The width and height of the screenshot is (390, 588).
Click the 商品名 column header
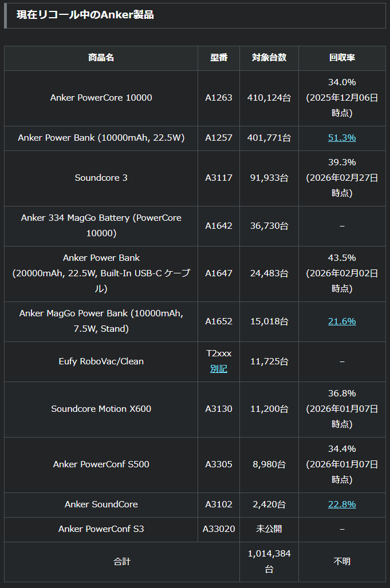click(101, 58)
